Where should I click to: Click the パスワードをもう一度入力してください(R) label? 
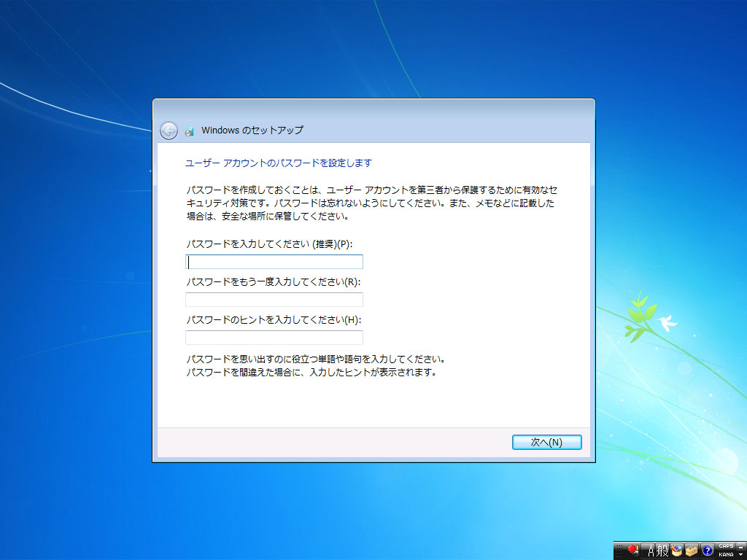click(x=274, y=282)
